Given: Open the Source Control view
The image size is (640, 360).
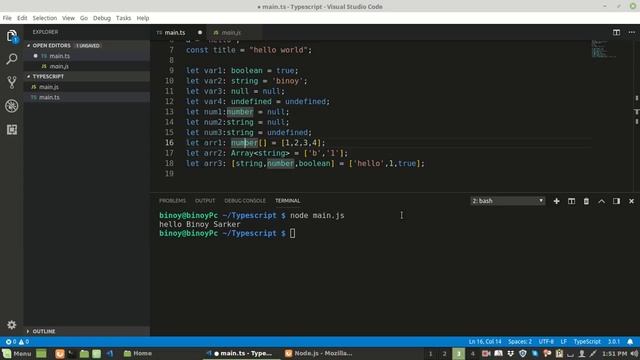Looking at the screenshot, I should [x=12, y=82].
